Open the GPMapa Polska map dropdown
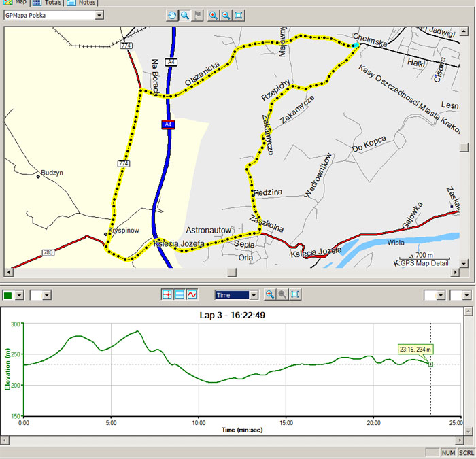 click(99, 15)
